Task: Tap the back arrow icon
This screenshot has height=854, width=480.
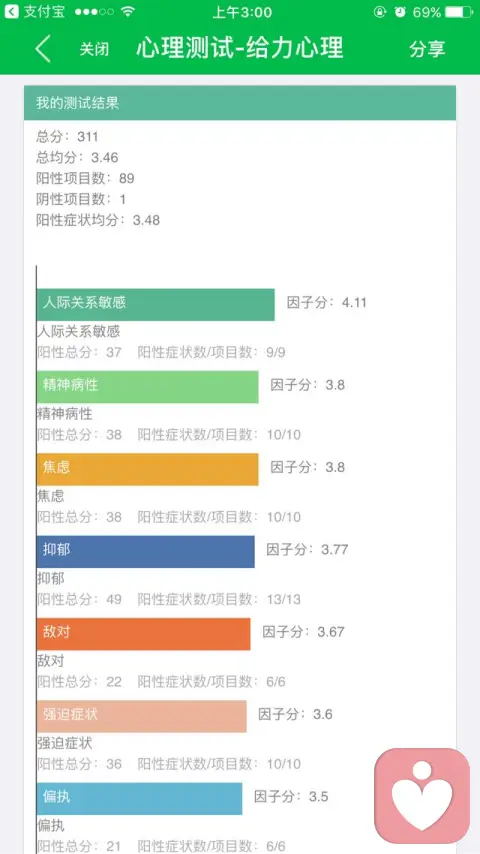Action: point(43,49)
